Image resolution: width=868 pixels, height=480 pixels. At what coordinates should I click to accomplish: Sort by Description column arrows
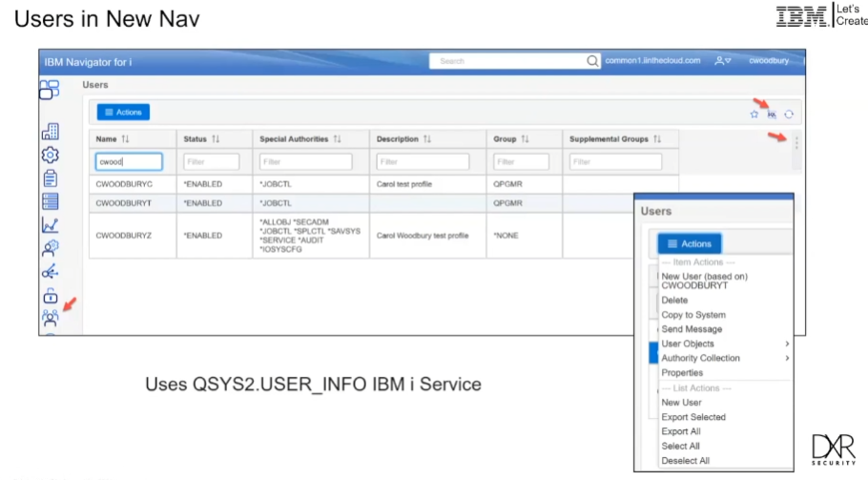426,139
